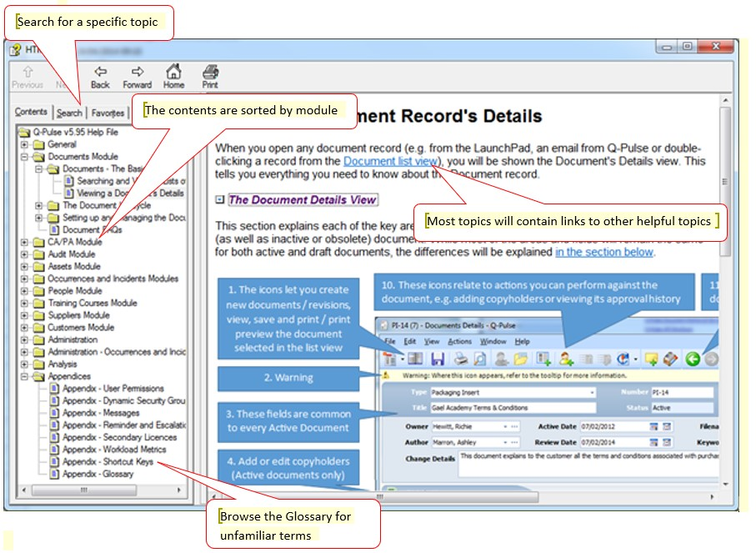The width and height of the screenshot is (756, 553).
Task: Open the Home page of the help file
Action: [x=173, y=77]
